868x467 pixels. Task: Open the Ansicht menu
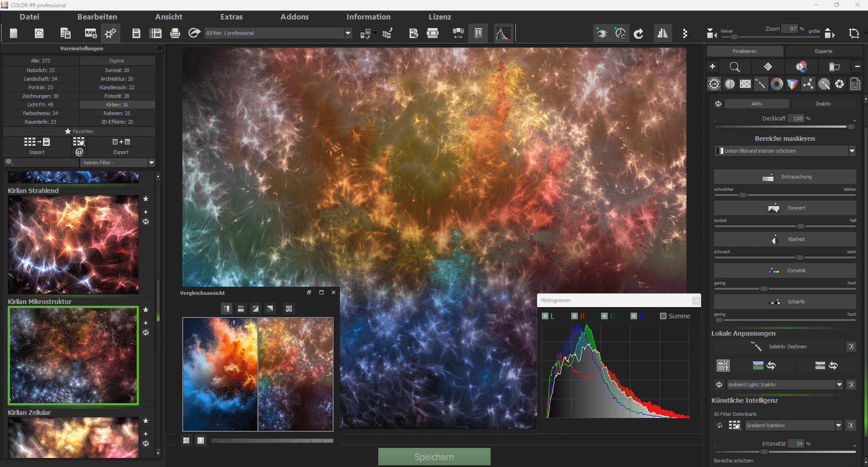point(169,17)
